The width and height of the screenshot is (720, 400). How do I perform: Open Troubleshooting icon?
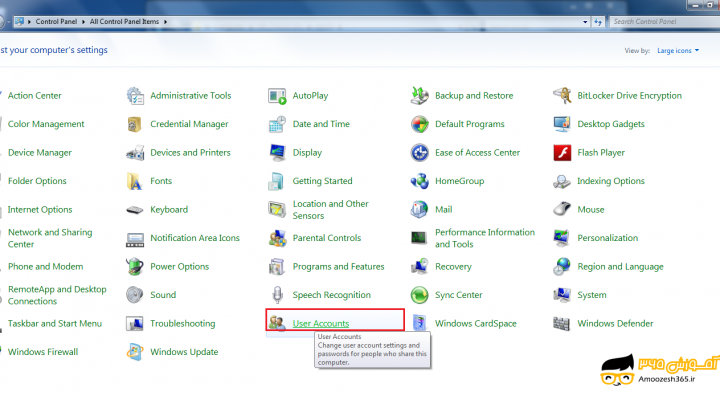click(x=135, y=323)
